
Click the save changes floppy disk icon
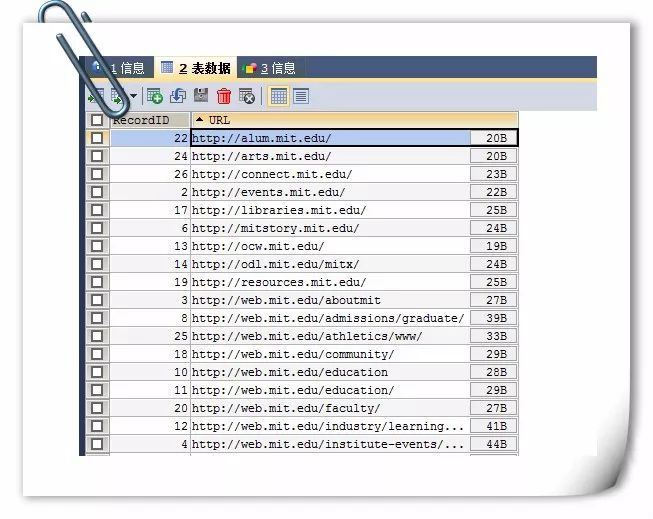(201, 96)
